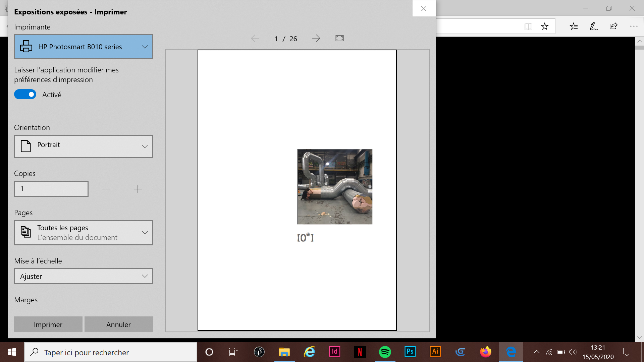Open the favorites hub star-list icon
Viewport: 644px width, 362px height.
pyautogui.click(x=574, y=26)
